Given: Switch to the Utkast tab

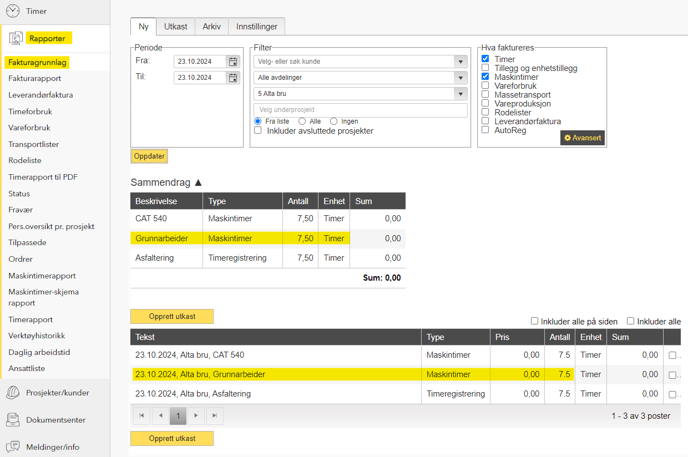Looking at the screenshot, I should (x=176, y=27).
